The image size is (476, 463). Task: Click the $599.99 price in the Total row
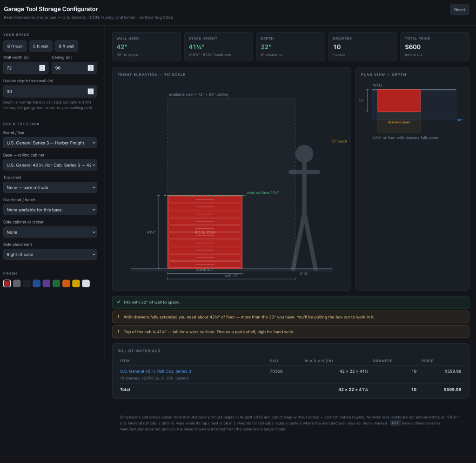click(x=452, y=390)
